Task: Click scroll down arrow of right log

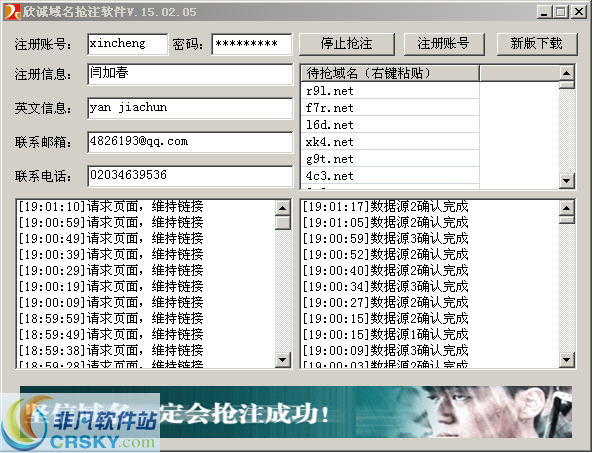Action: [566, 359]
